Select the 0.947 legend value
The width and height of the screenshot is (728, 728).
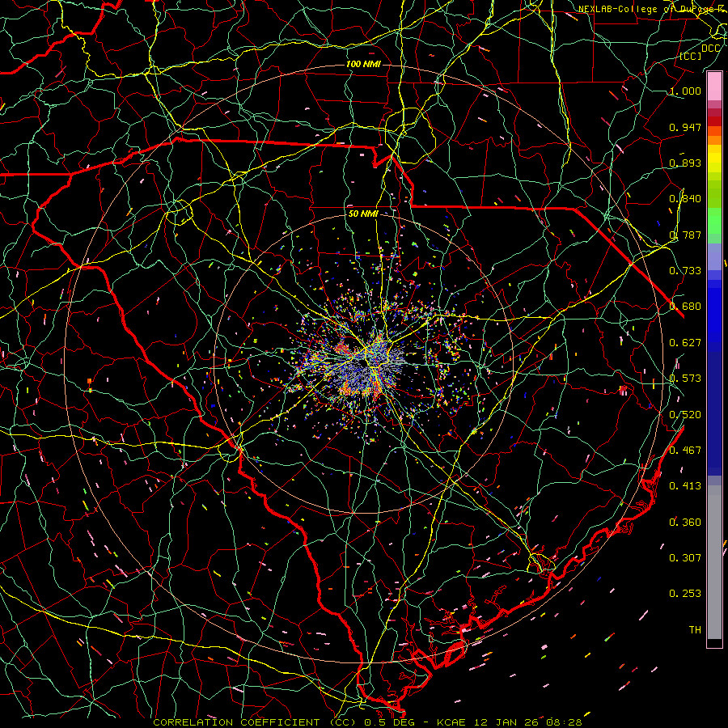685,127
